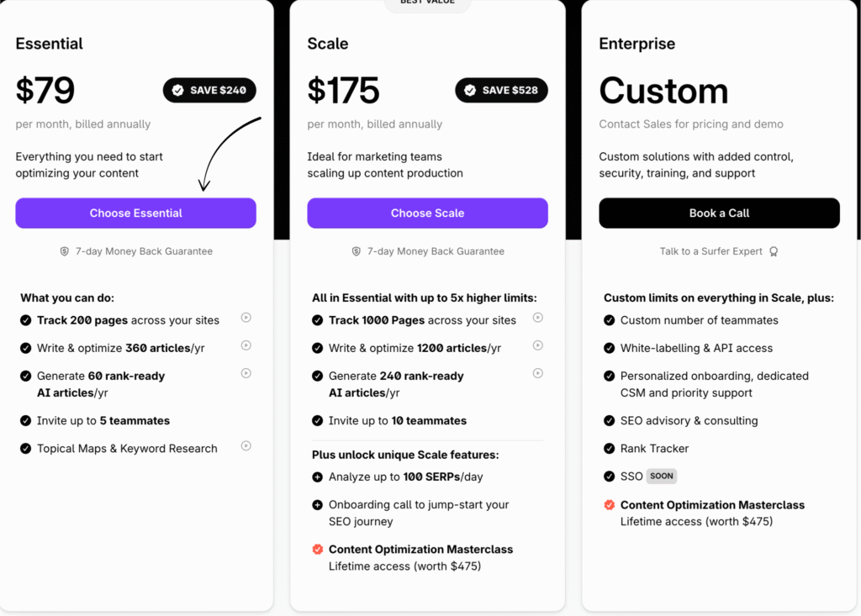Image resolution: width=861 pixels, height=616 pixels.
Task: Play video for 240 rank-ready AI articles
Action: coord(538,373)
